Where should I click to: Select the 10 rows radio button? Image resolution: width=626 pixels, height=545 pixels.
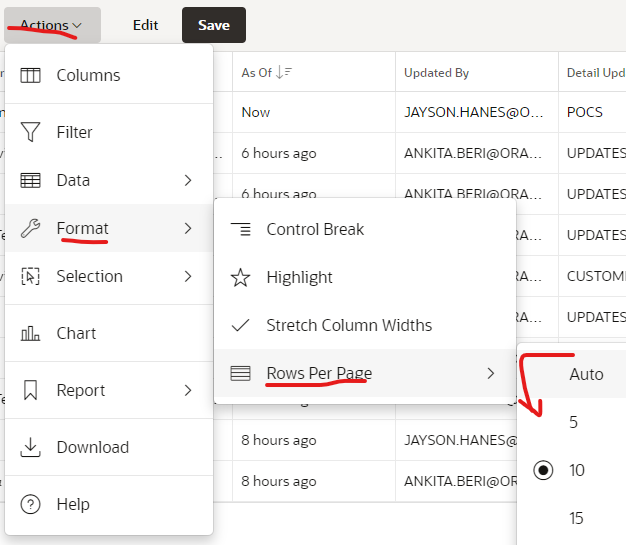tap(543, 470)
